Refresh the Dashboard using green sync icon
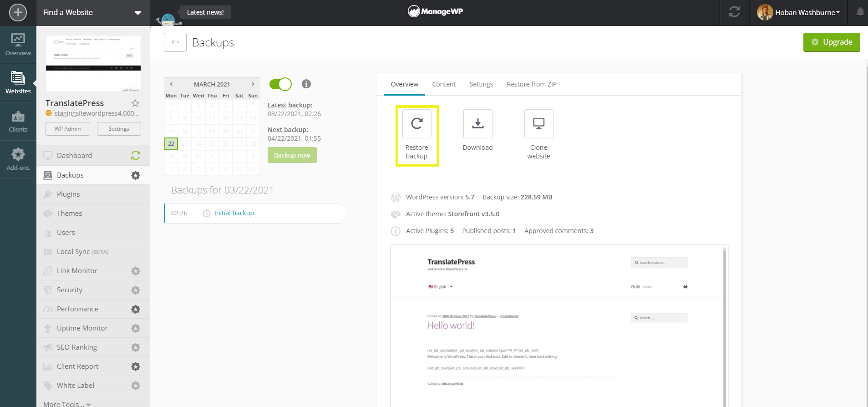 (136, 156)
